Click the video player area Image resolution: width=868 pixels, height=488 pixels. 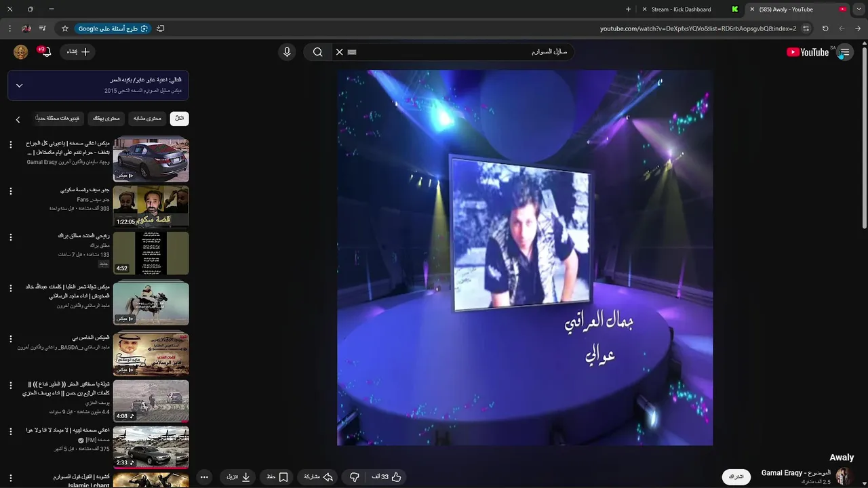[x=525, y=258]
